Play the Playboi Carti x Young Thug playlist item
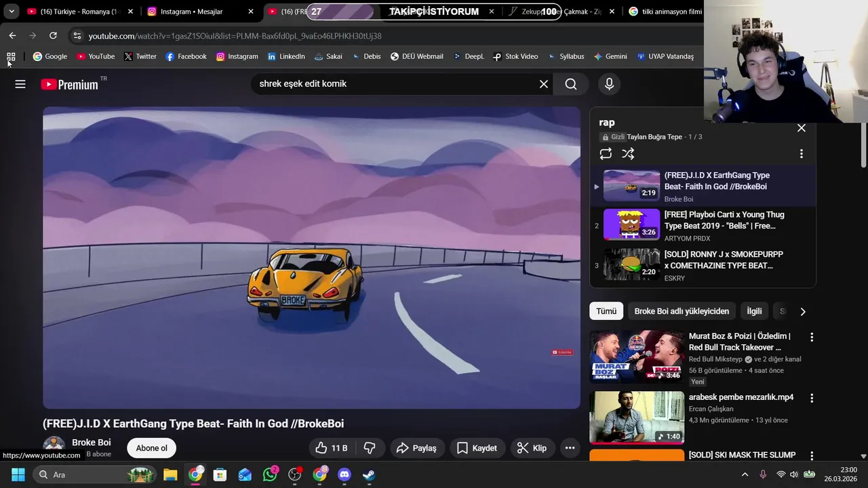The height and width of the screenshot is (488, 868). (x=703, y=226)
